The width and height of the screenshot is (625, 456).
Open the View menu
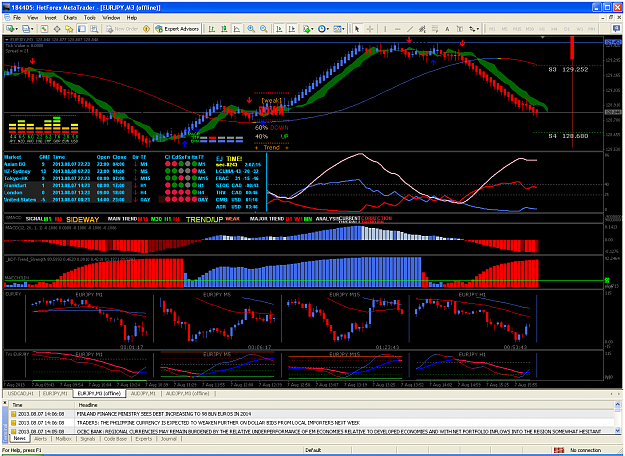(x=32, y=18)
